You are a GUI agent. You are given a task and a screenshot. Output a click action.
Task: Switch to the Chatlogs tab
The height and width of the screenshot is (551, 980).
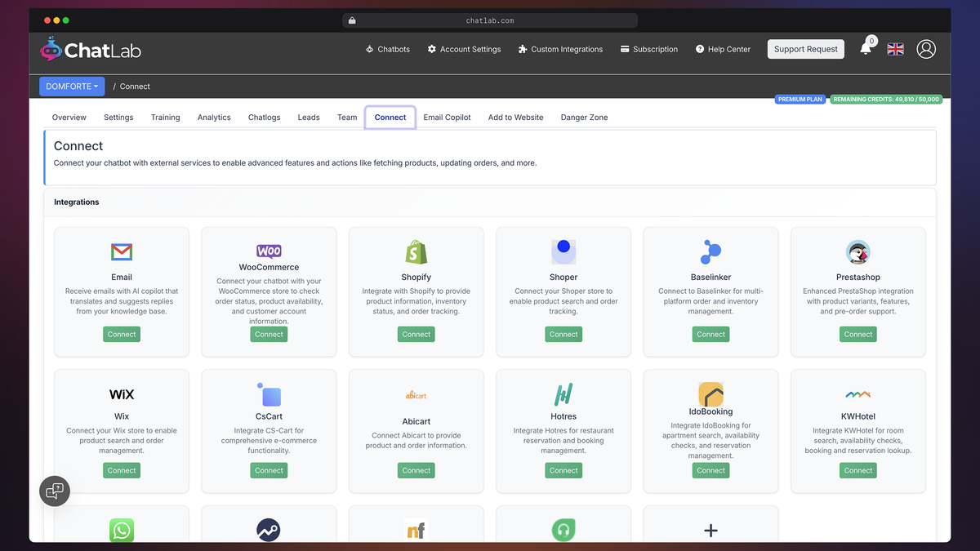265,118
